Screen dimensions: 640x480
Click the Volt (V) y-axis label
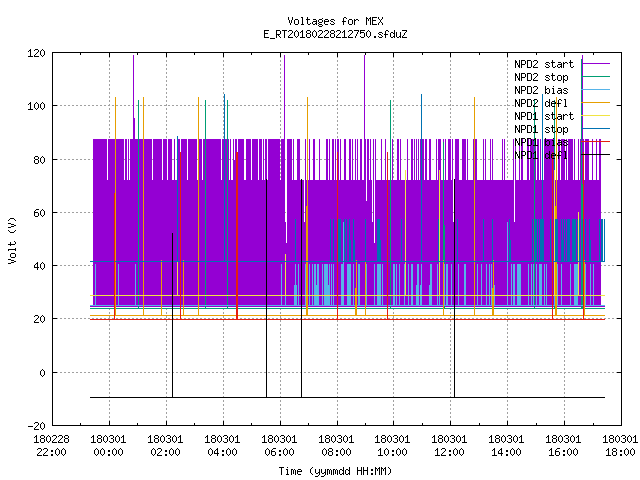click(x=12, y=240)
